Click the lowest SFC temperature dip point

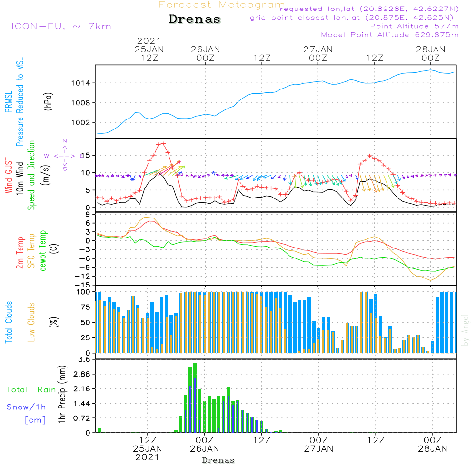430,280
